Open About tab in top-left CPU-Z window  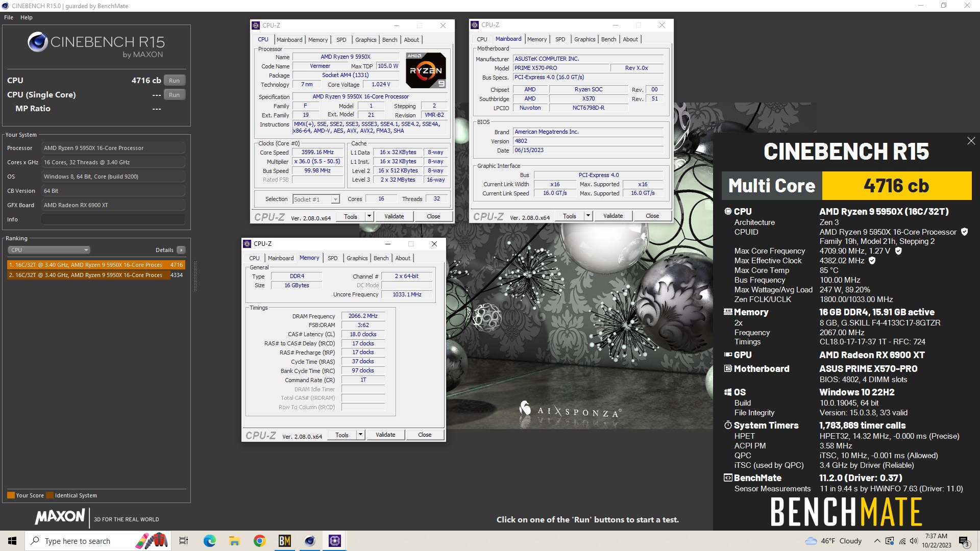(x=411, y=40)
